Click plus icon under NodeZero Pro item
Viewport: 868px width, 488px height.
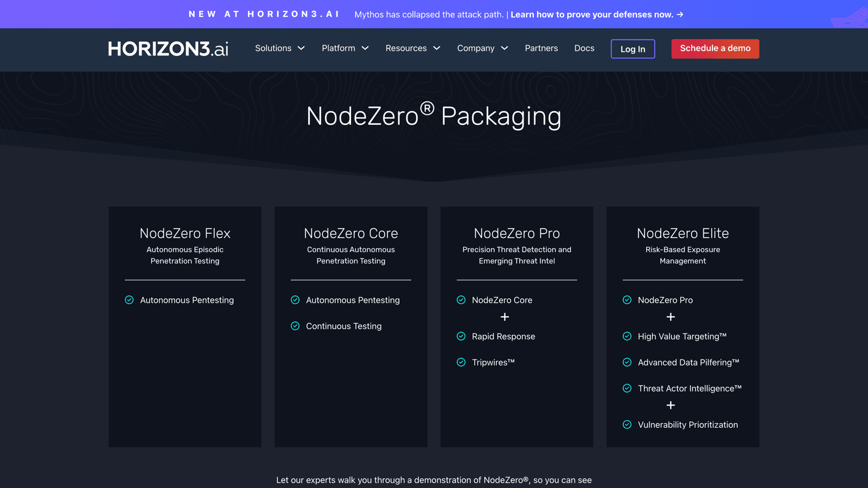(x=671, y=317)
